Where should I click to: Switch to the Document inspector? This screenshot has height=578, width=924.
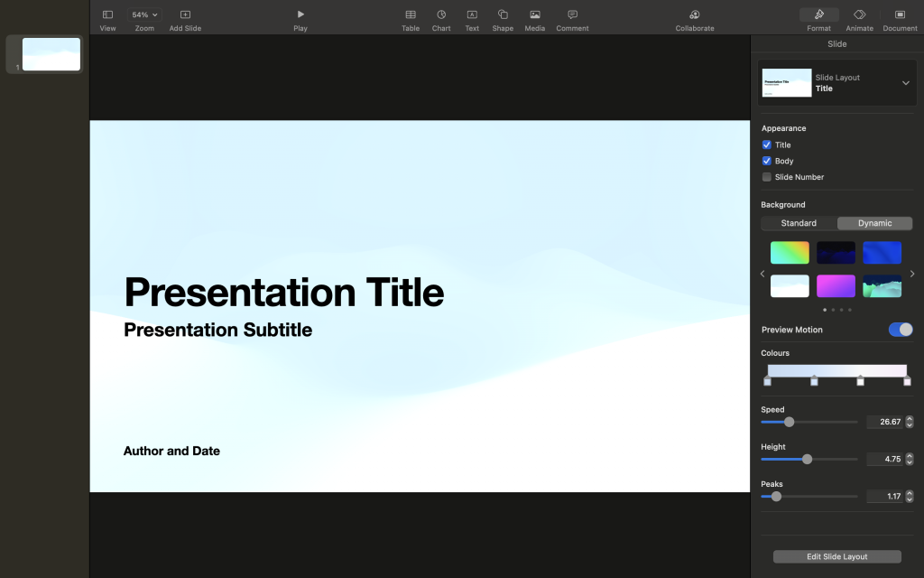(899, 16)
